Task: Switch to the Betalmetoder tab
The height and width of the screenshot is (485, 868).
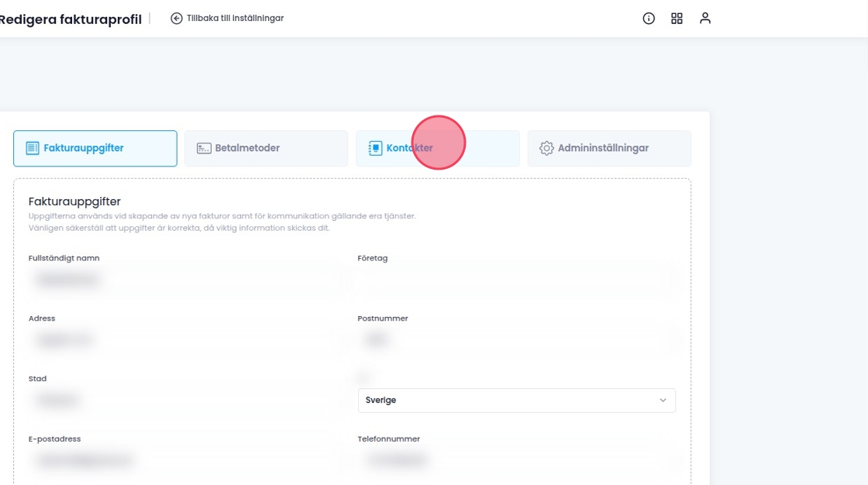Action: (x=266, y=148)
